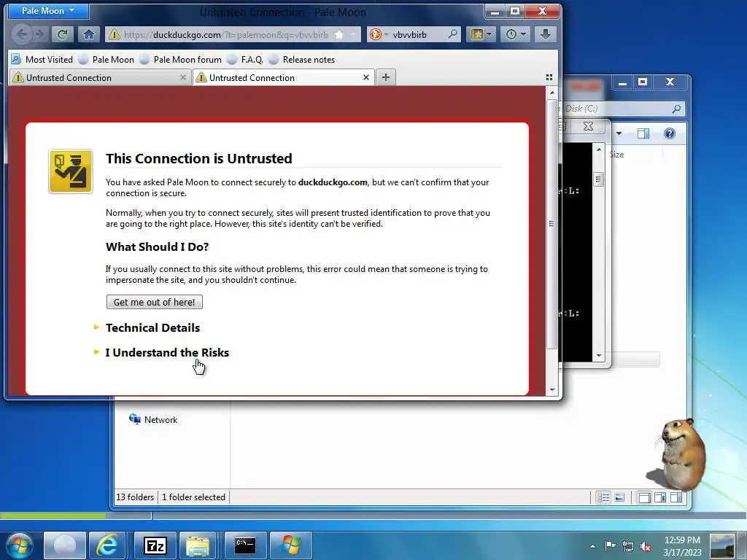Open the Pale Moon bookmark
This screenshot has height=560, width=747.
pos(106,60)
